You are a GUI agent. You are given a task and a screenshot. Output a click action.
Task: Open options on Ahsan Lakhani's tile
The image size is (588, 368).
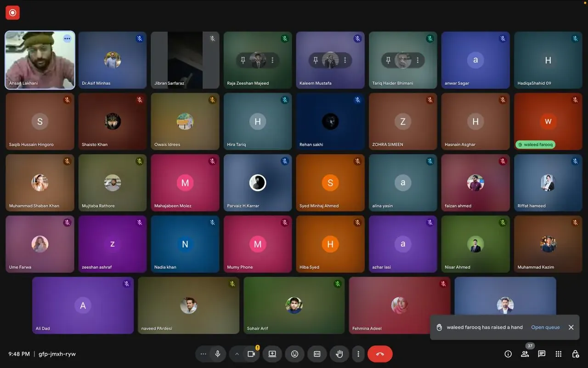67,39
